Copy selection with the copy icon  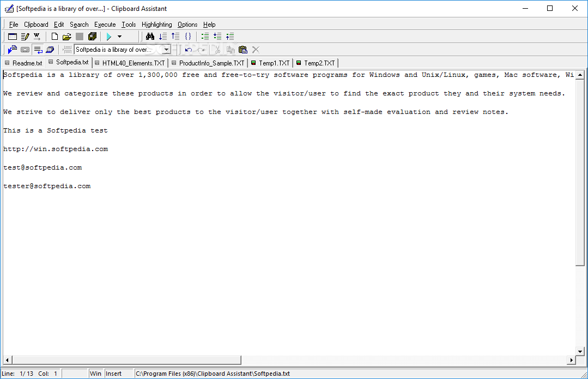tap(231, 50)
